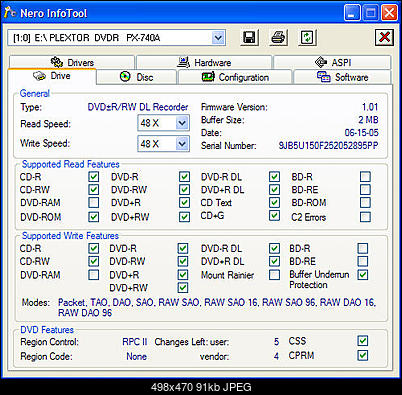Click the Nero InfoTool title bar icon
The height and width of the screenshot is (395, 402).
pyautogui.click(x=10, y=13)
